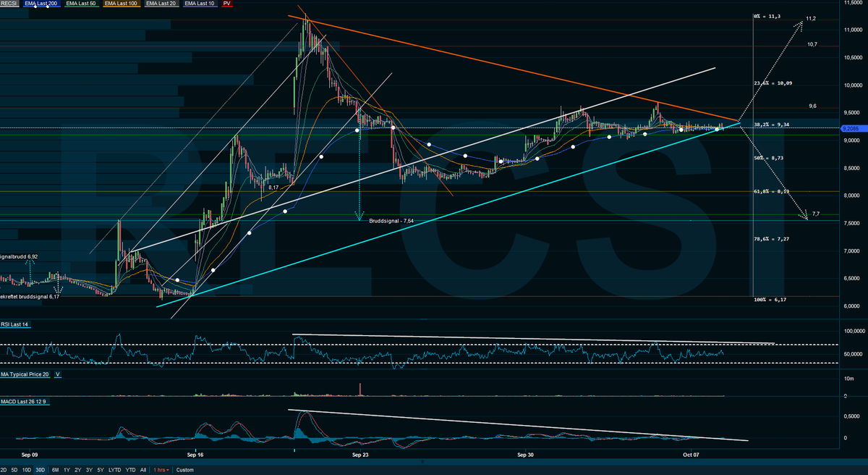
Task: Click the V volume indicator tag
Action: (x=57, y=374)
